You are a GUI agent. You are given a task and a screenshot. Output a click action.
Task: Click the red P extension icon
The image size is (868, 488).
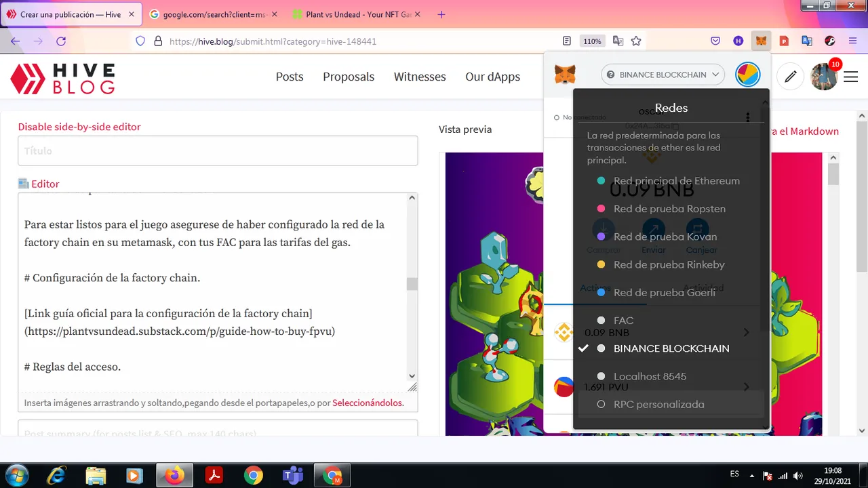tap(784, 41)
